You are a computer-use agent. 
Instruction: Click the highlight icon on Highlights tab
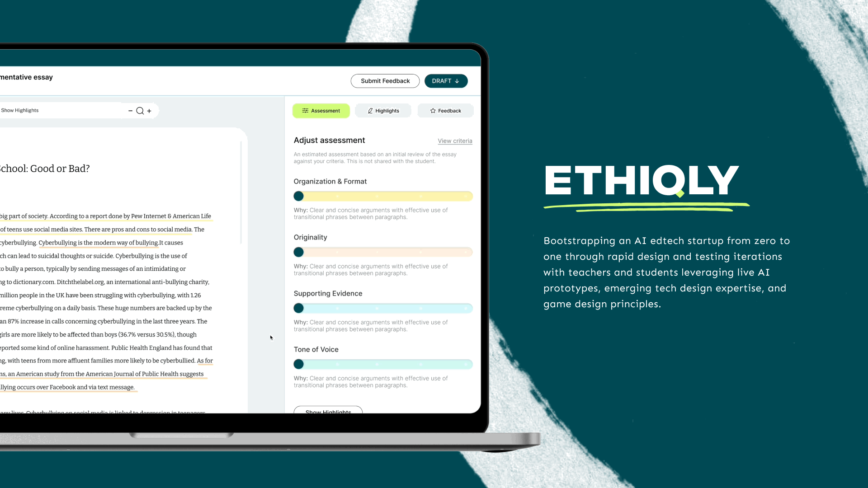370,110
